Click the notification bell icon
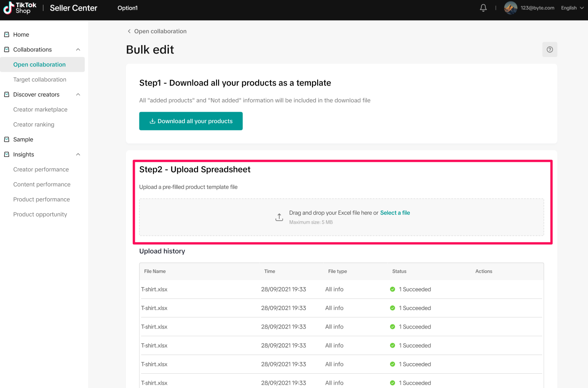Image resolution: width=588 pixels, height=388 pixels. [x=483, y=8]
